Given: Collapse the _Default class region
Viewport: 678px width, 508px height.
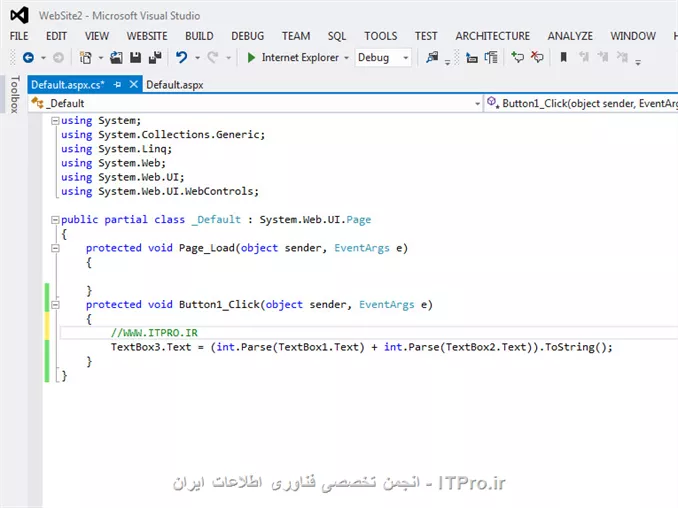Looking at the screenshot, I should [55, 220].
